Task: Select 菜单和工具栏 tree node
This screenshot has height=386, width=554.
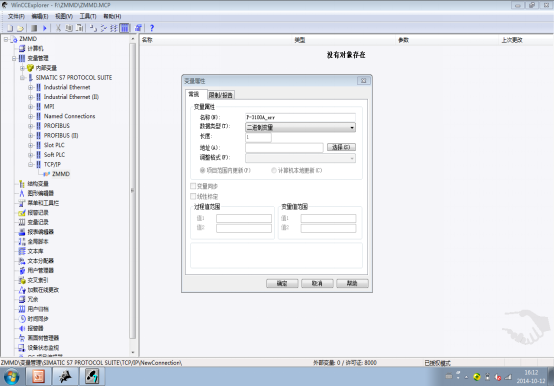Action: (43, 203)
